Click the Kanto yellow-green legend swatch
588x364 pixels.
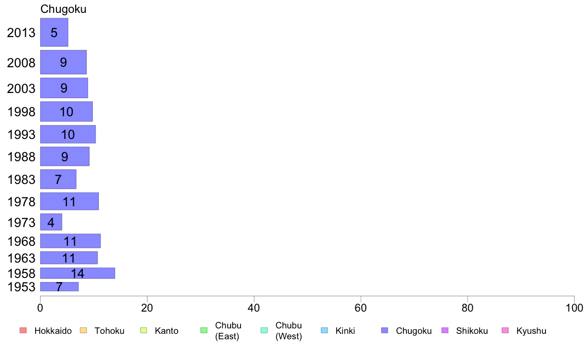(144, 330)
